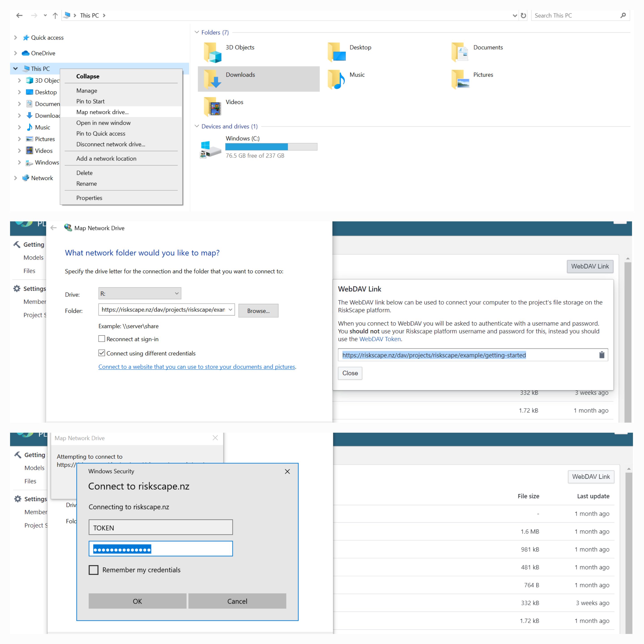This screenshot has height=644, width=644.
Task: Open the address bar history dropdown
Action: tap(515, 15)
